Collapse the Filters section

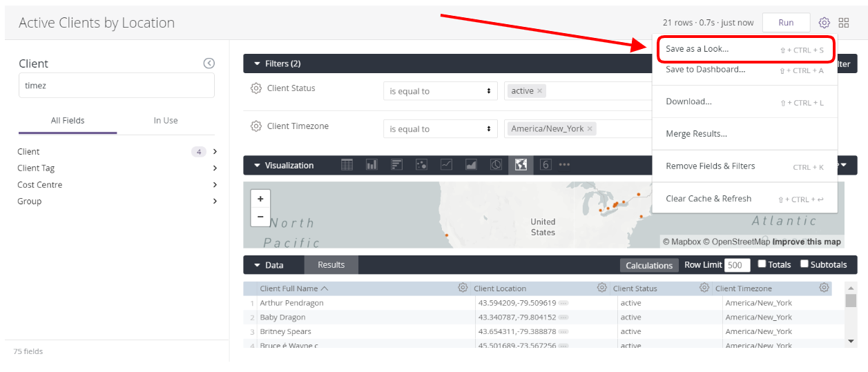258,63
